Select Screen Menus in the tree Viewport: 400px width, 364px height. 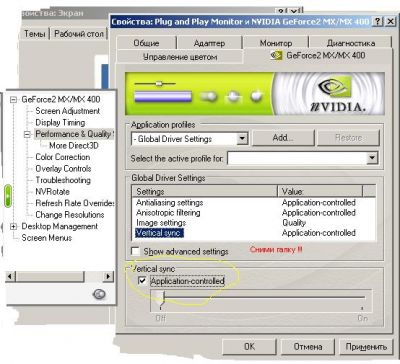tap(47, 238)
